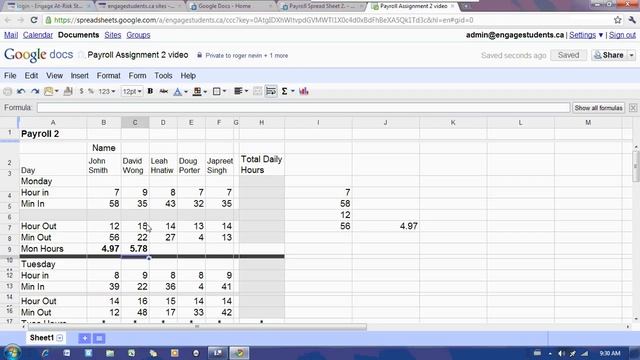The height and width of the screenshot is (360, 640).
Task: Click the grayed Print icon
Action: [7, 91]
